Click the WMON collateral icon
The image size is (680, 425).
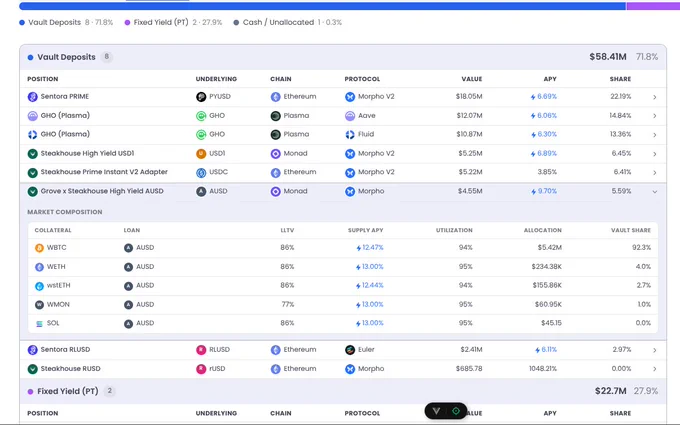click(x=39, y=304)
